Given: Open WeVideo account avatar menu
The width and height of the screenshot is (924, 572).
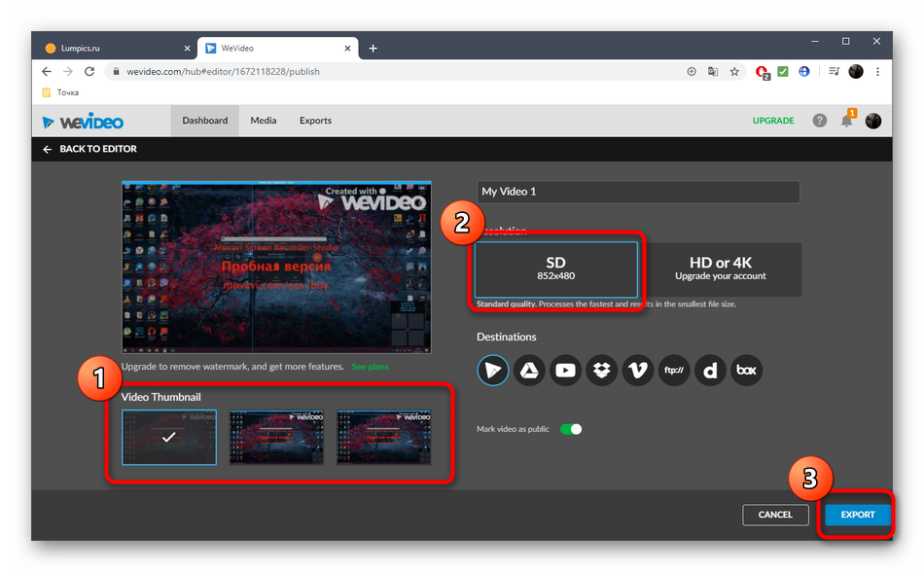Looking at the screenshot, I should 873,121.
